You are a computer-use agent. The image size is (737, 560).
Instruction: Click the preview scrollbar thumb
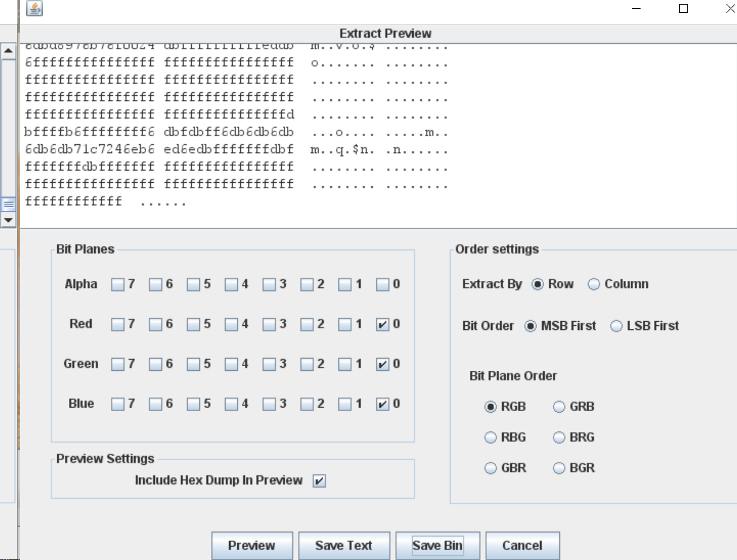click(8, 204)
